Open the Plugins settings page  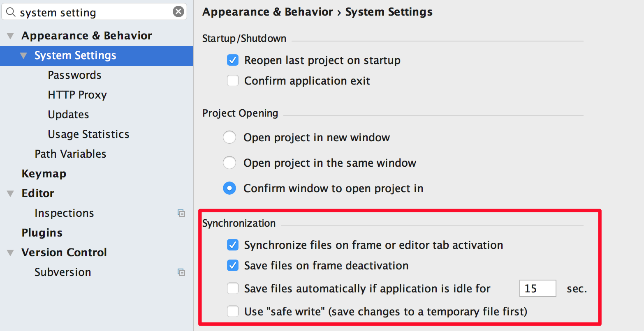click(42, 233)
